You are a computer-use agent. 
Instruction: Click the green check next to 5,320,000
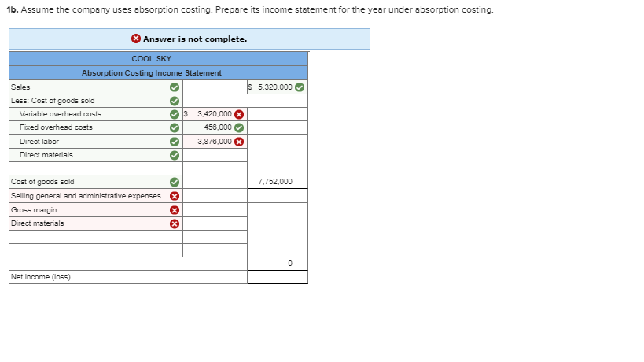click(300, 87)
